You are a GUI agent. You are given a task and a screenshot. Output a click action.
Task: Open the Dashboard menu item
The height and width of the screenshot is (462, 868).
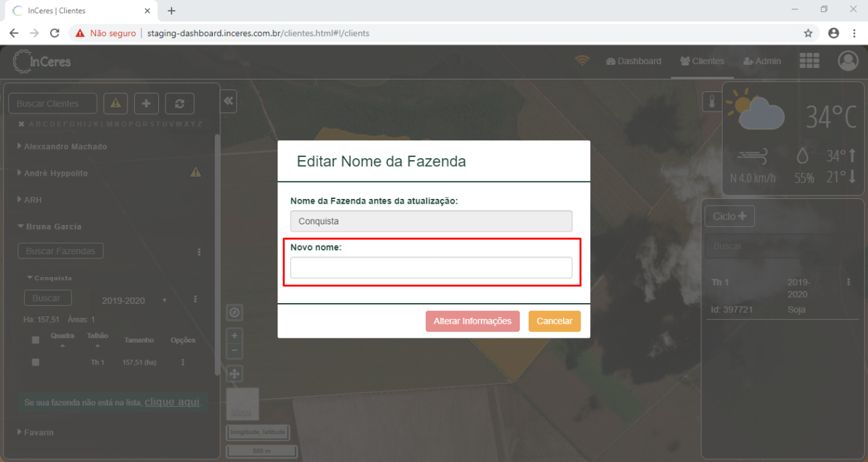[634, 61]
